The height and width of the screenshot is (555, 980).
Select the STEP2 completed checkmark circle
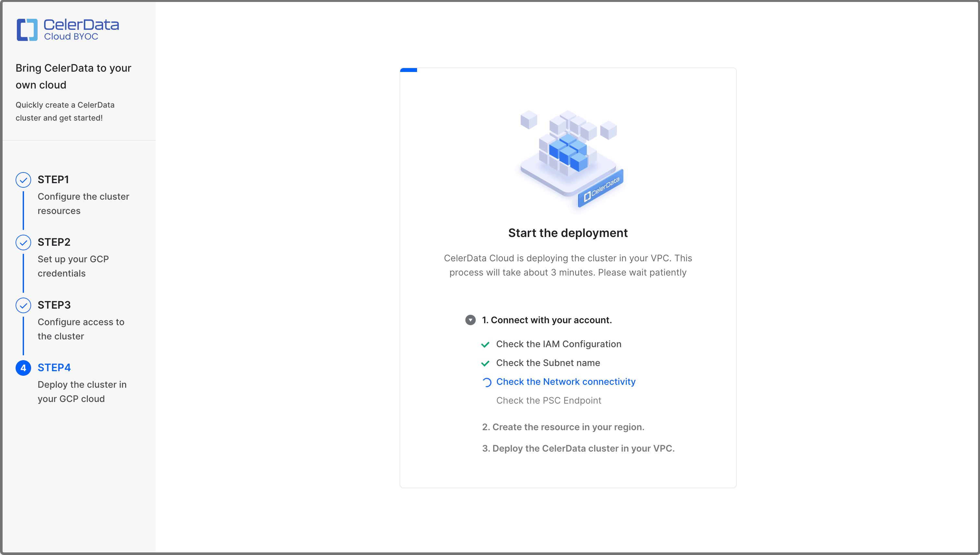coord(23,242)
